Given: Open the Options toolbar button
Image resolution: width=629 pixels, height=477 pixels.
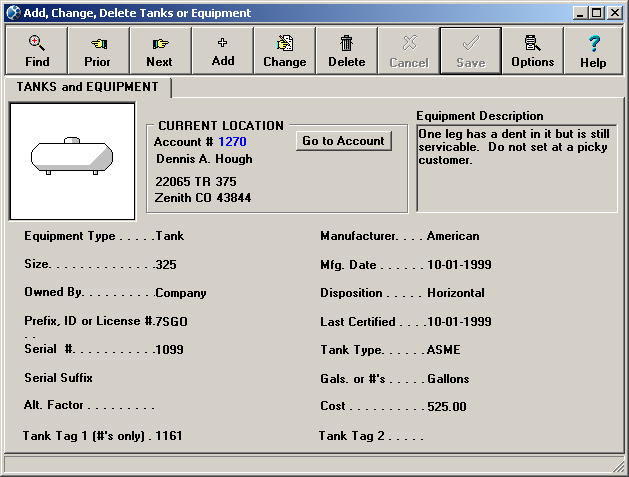Looking at the screenshot, I should pos(532,51).
